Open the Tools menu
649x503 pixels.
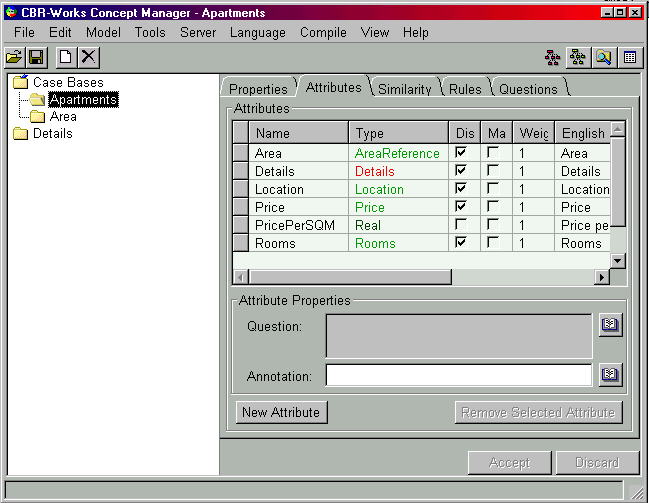tap(150, 32)
